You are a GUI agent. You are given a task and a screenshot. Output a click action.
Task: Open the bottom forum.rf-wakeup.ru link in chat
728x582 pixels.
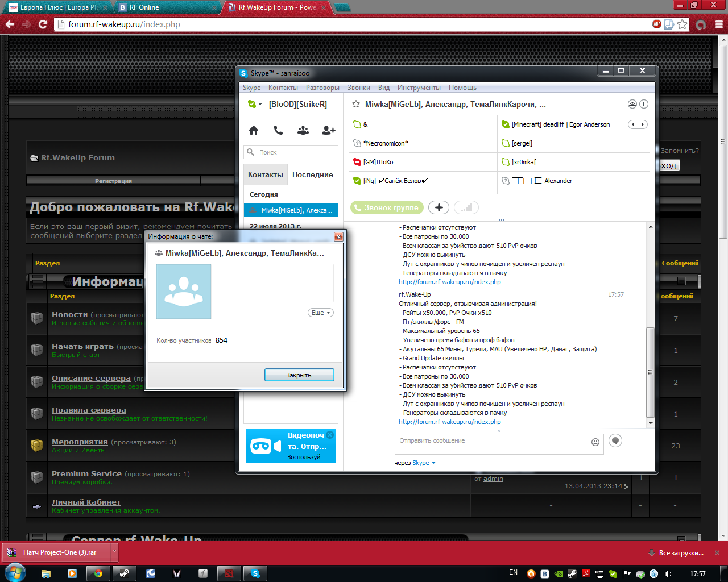[450, 422]
